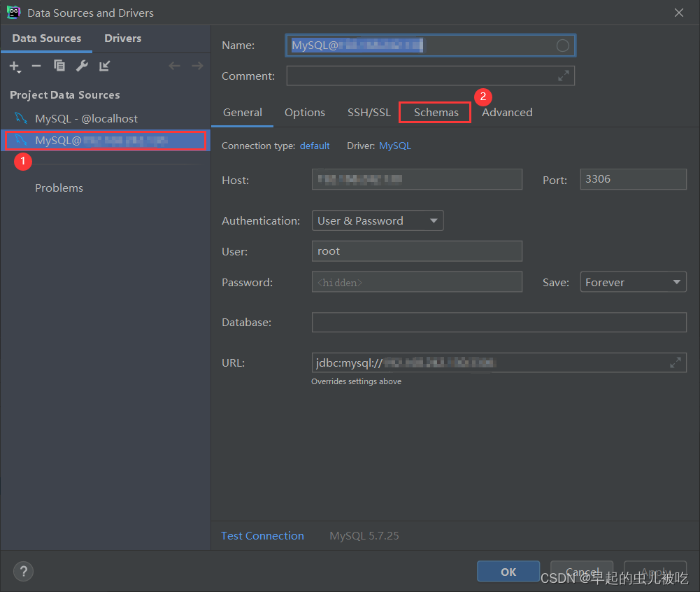Open the Advanced tab
This screenshot has width=700, height=592.
(x=507, y=112)
